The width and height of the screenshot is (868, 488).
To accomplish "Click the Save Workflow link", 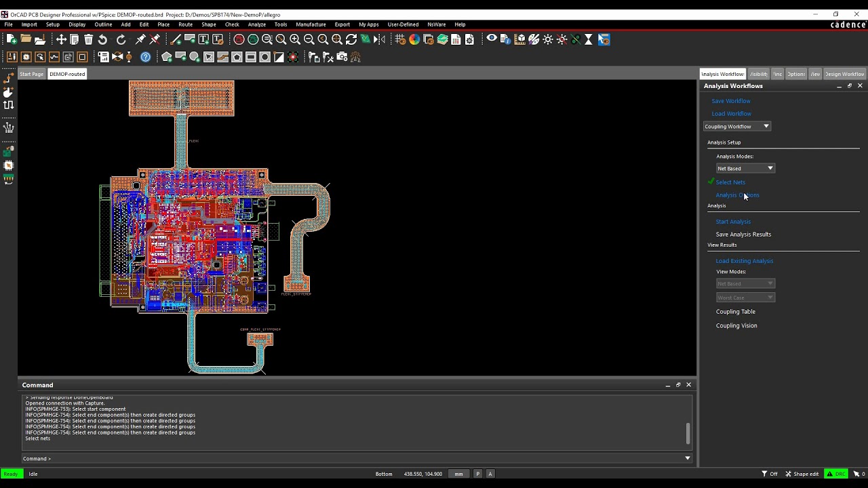I will [x=731, y=101].
